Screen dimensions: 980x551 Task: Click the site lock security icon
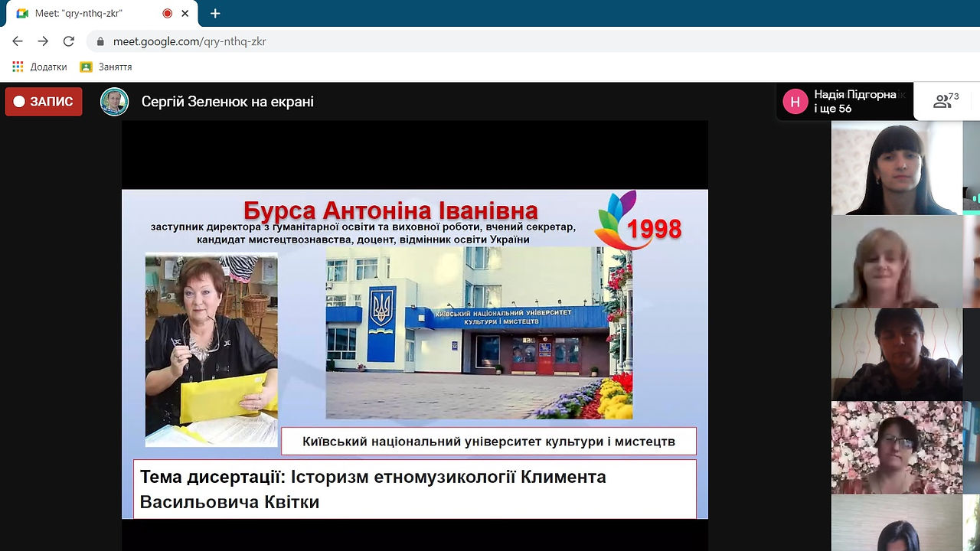click(100, 42)
